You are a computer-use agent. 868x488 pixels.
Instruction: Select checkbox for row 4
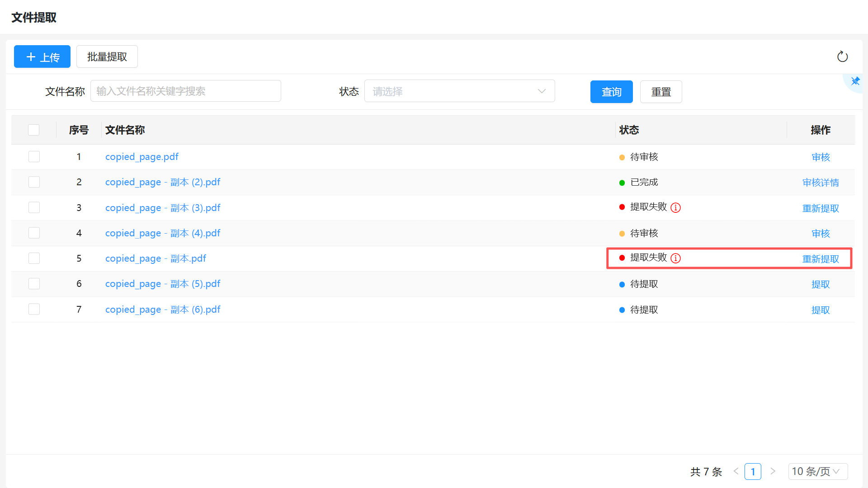tap(34, 233)
